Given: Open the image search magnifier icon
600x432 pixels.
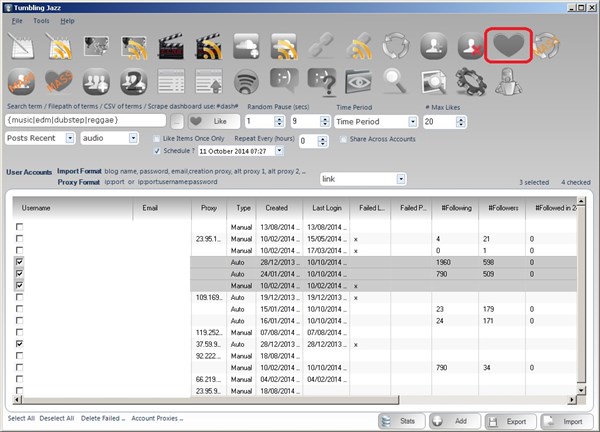Looking at the screenshot, I should click(433, 82).
